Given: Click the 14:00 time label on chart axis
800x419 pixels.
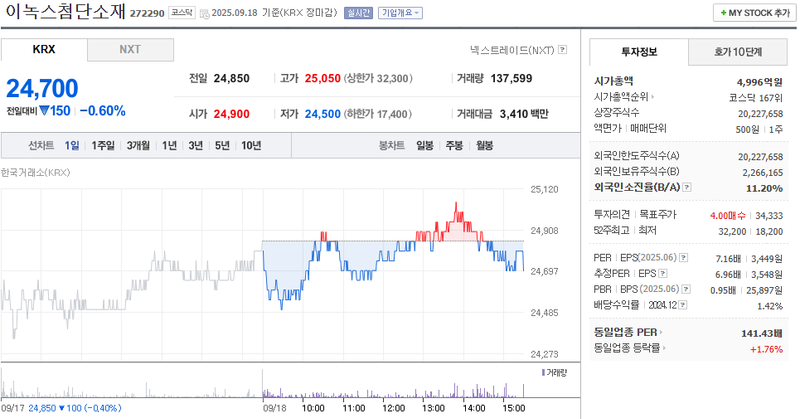Looking at the screenshot, I should point(473,408).
